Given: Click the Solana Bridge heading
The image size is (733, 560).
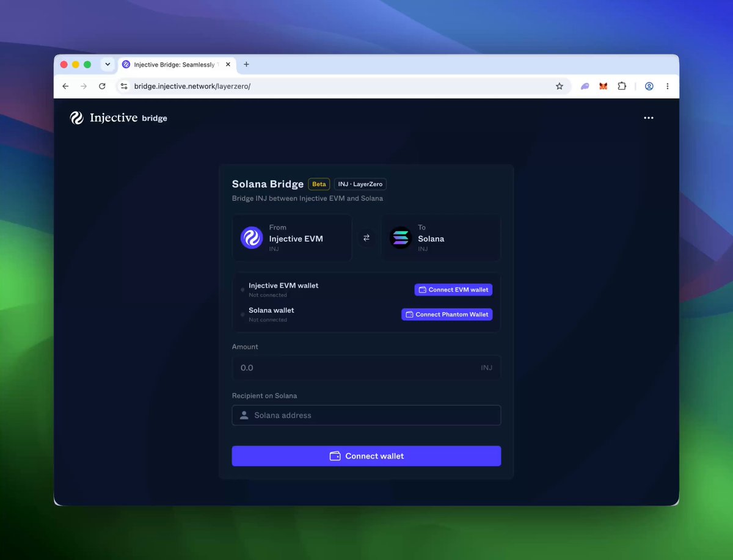Looking at the screenshot, I should 268,184.
